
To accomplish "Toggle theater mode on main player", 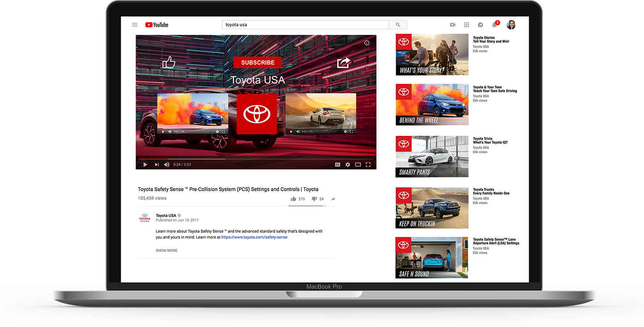I will 358,164.
